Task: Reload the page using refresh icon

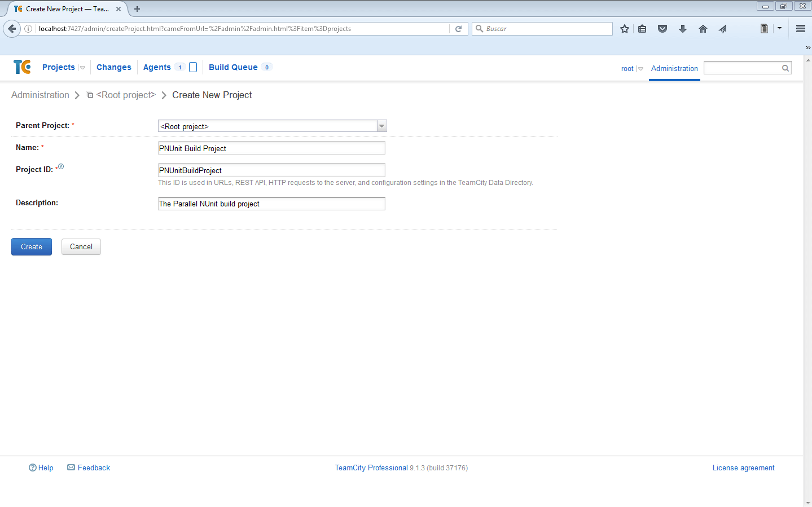Action: [458, 29]
